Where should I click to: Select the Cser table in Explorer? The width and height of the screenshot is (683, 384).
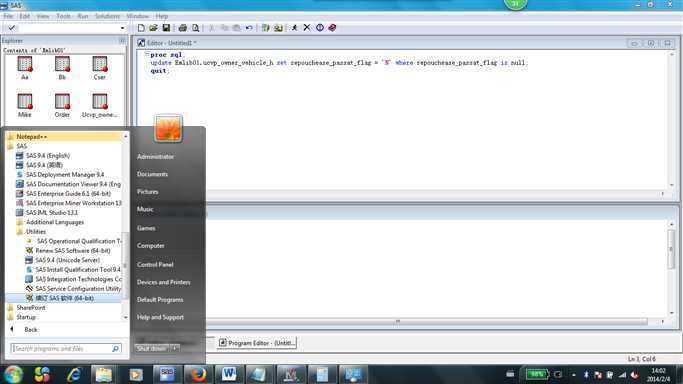point(100,68)
